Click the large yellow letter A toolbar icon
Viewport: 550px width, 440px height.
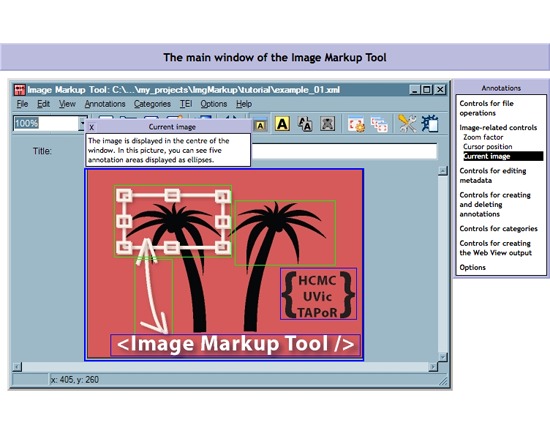pyautogui.click(x=282, y=124)
